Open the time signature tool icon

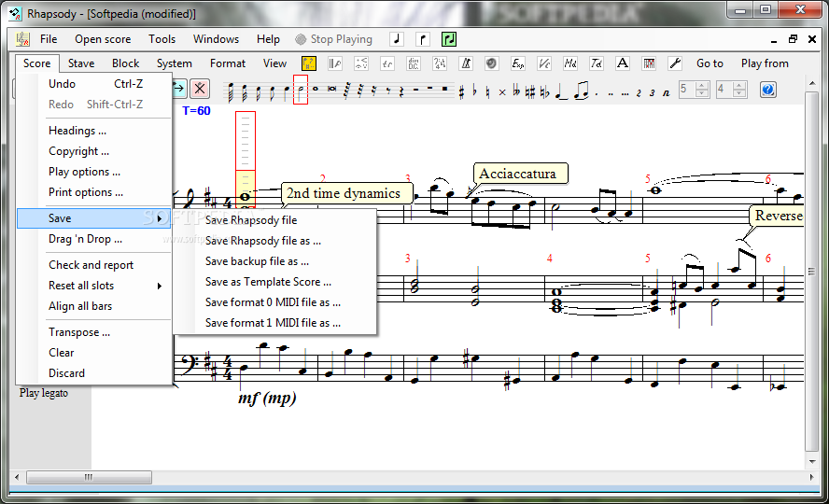[x=440, y=63]
